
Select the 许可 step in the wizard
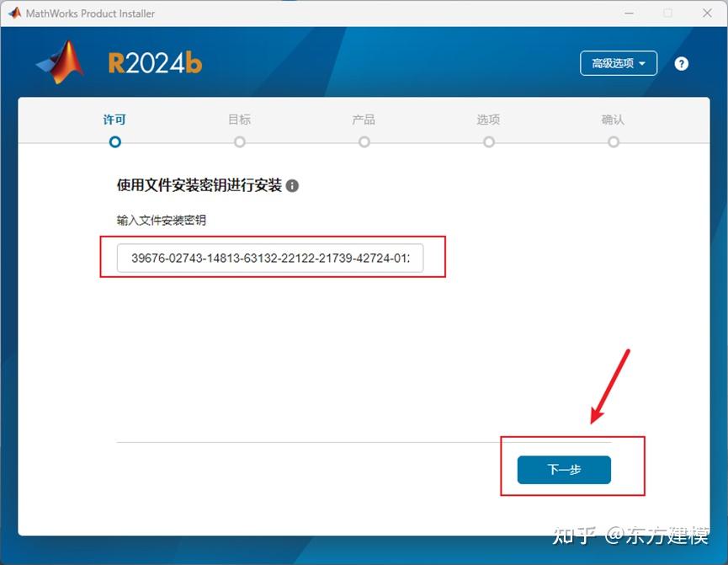114,120
